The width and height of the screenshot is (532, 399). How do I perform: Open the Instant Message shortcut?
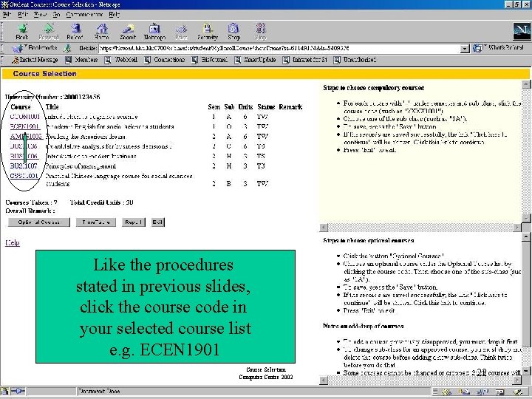35,60
